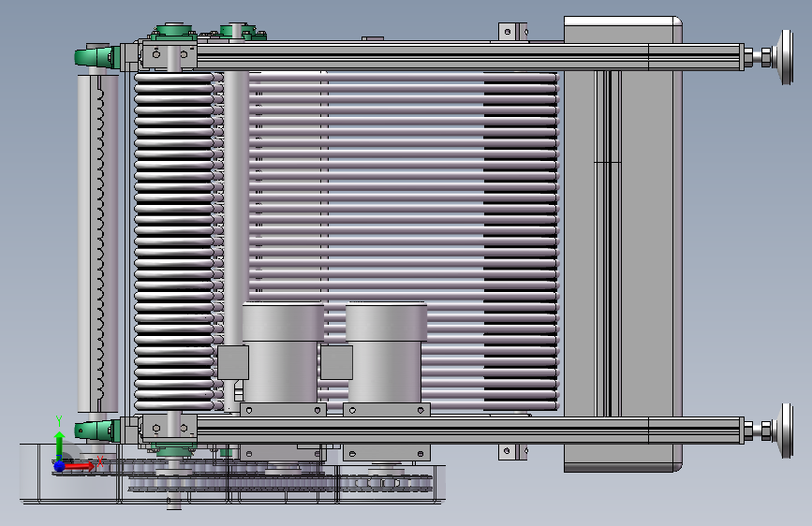812x526 pixels.
Task: Select the mounting bracket below the lower rail
Action: pyautogui.click(x=512, y=452)
